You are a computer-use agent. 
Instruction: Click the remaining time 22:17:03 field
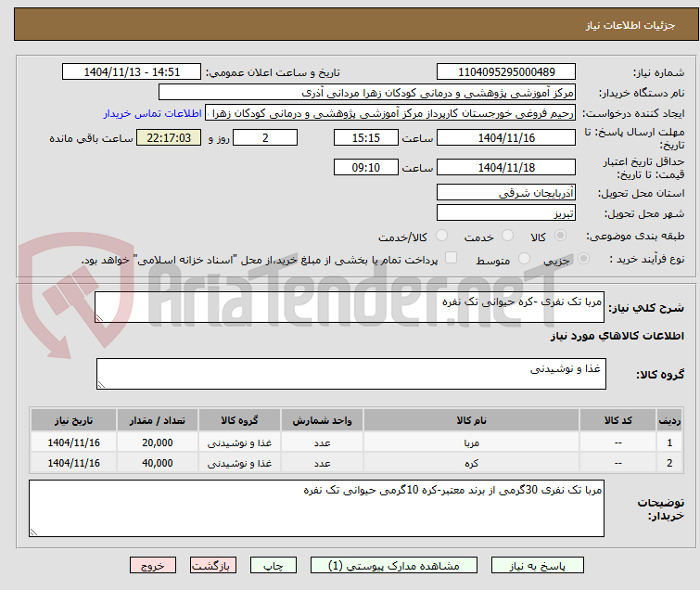tap(169, 137)
